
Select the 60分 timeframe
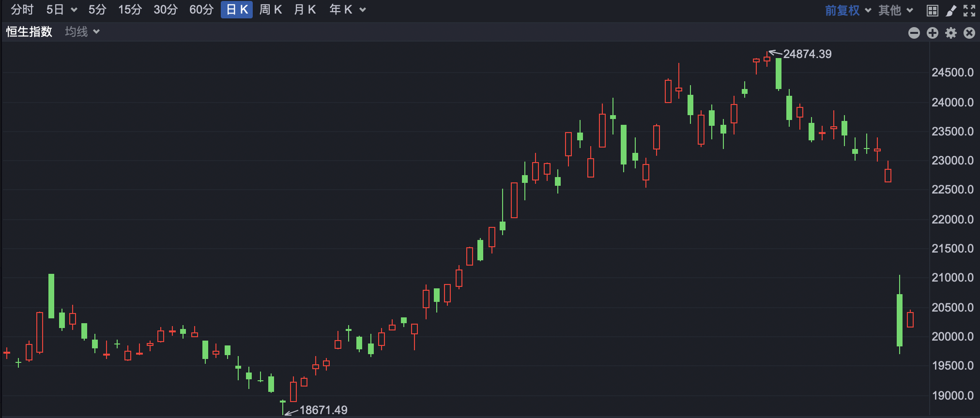click(x=201, y=10)
